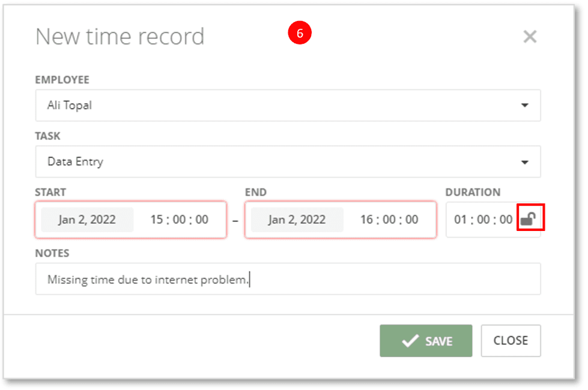Save the new time record
Screen dimensions: 588x390
[x=426, y=341]
